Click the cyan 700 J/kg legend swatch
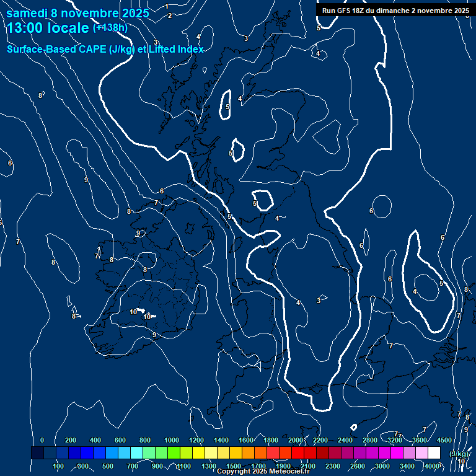Image resolution: width=476 pixels, height=476 pixels. [x=136, y=453]
